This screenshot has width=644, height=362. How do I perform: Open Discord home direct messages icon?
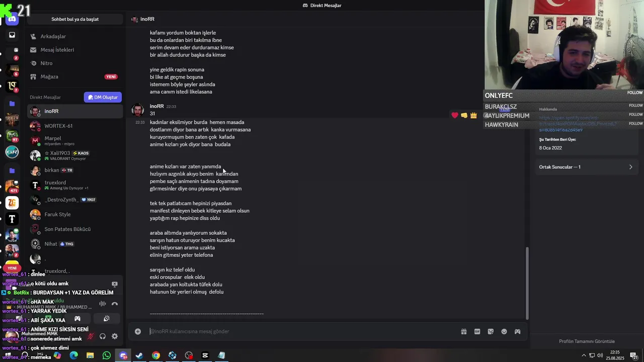click(x=12, y=19)
